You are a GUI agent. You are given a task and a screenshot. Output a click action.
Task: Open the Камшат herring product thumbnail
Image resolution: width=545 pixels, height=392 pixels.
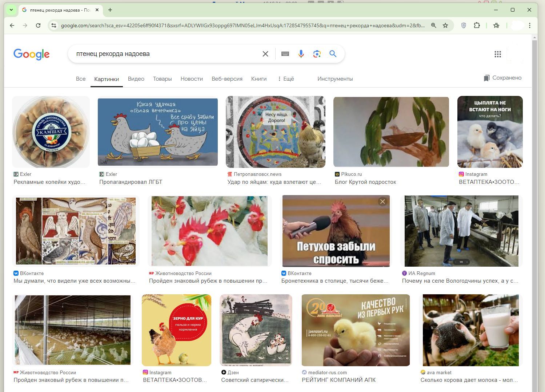51,132
